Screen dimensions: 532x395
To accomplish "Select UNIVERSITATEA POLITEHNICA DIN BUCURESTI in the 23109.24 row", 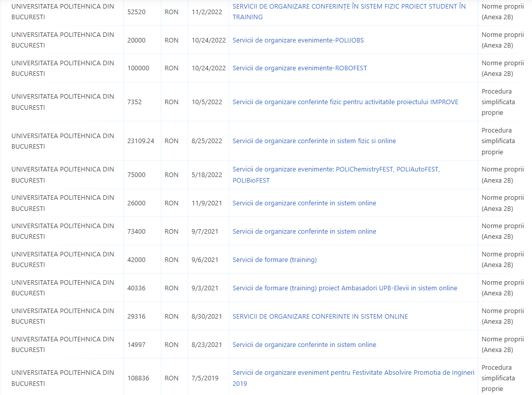I will [x=63, y=141].
